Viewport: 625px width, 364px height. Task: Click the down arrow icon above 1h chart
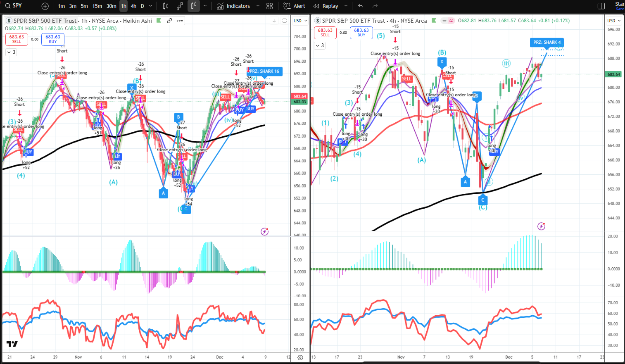coord(274,21)
